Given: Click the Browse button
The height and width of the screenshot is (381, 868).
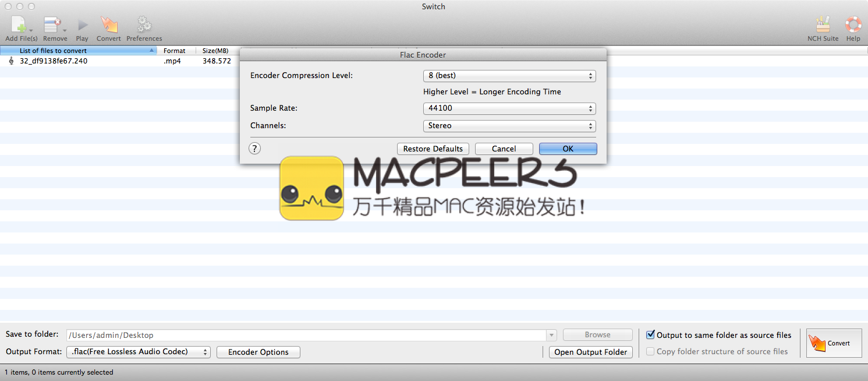Looking at the screenshot, I should click(598, 335).
